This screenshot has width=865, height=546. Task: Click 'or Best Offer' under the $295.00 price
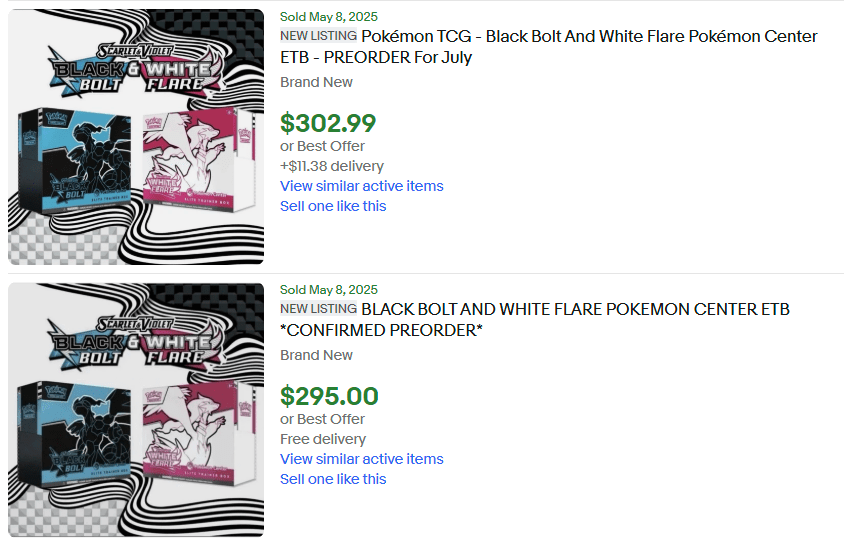(x=322, y=419)
